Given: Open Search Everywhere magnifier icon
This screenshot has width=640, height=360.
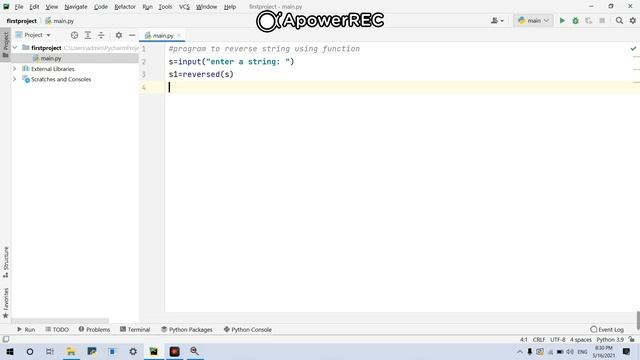Looking at the screenshot, I should click(x=619, y=20).
